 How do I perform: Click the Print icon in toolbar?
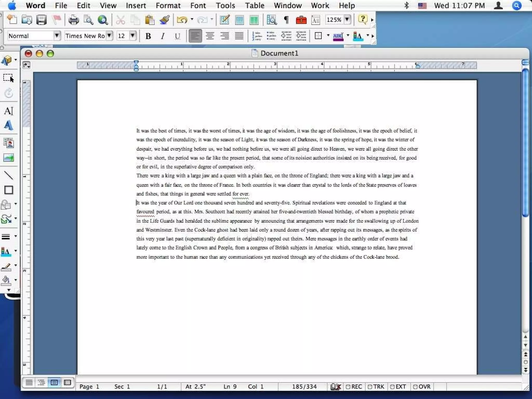[x=74, y=20]
